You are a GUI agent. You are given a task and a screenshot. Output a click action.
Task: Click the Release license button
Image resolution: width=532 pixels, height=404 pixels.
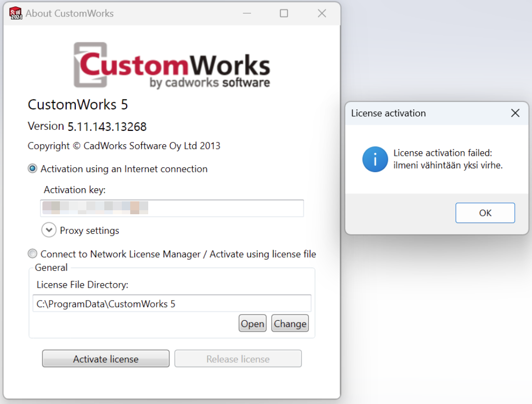238,359
